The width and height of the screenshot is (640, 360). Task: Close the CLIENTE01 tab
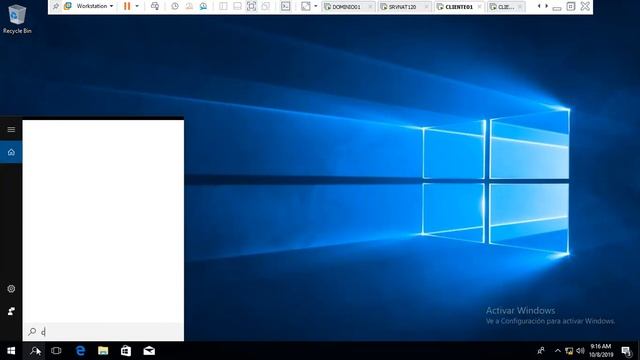click(480, 7)
